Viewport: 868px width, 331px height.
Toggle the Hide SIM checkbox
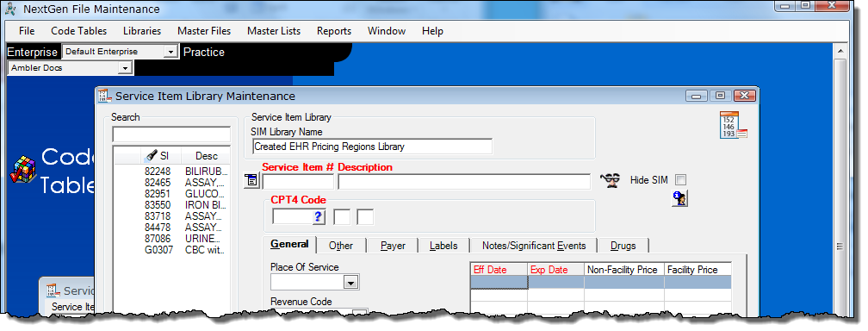coord(681,179)
